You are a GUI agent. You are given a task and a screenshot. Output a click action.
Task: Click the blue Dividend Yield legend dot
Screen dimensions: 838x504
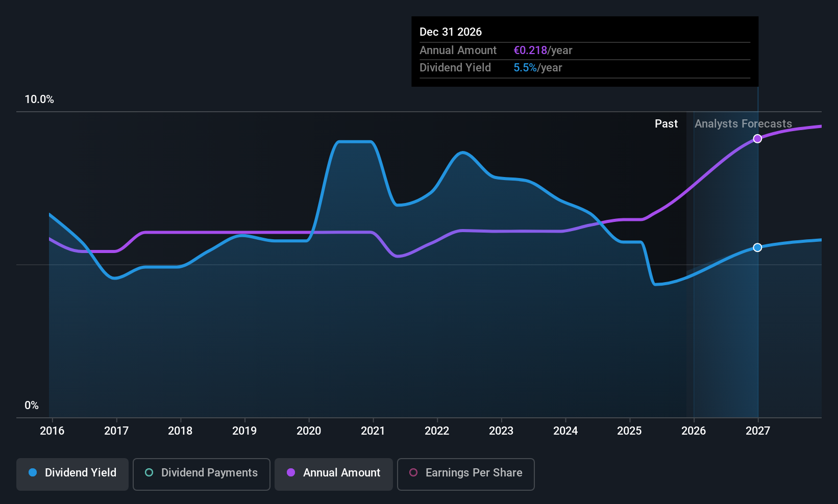point(33,472)
